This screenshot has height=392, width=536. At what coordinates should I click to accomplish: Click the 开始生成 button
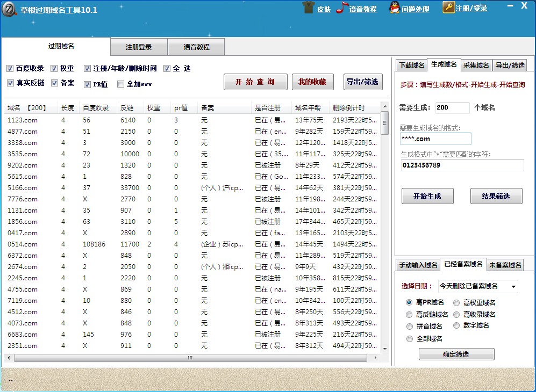click(x=427, y=196)
